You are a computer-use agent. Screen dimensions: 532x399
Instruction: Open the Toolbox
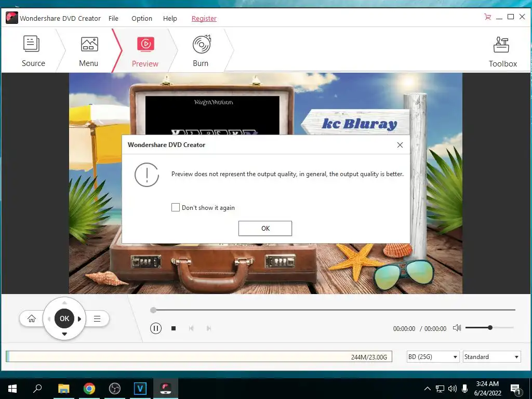click(502, 52)
